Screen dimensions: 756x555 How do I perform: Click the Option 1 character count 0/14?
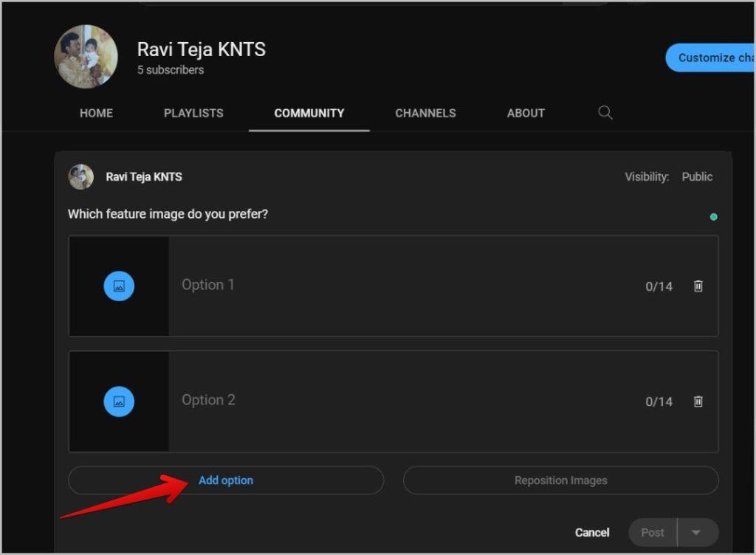(x=659, y=286)
